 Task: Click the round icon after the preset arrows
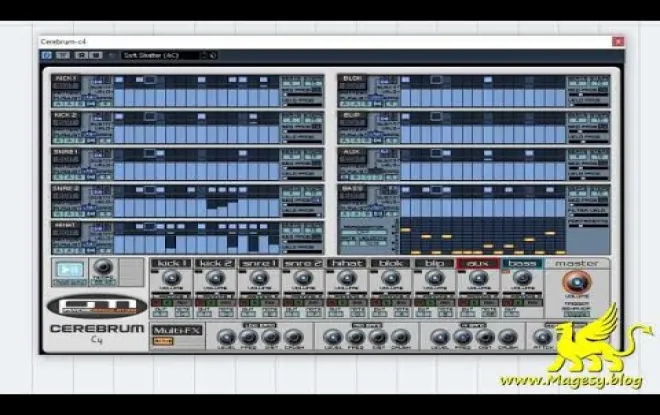213,55
